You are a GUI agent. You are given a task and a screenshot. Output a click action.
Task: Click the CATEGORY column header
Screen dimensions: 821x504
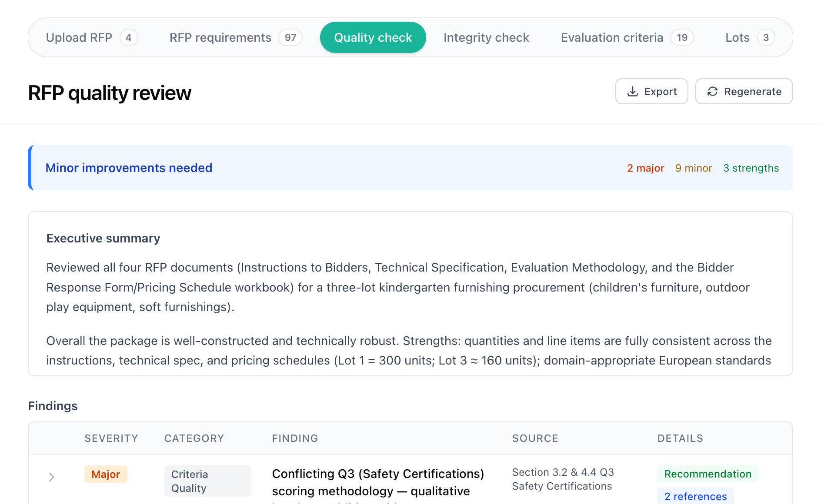194,438
